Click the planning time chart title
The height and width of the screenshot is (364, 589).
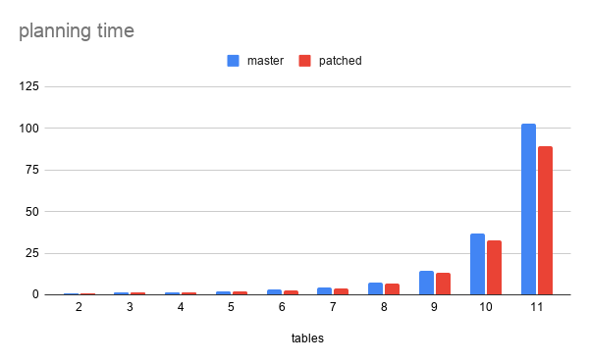click(77, 30)
